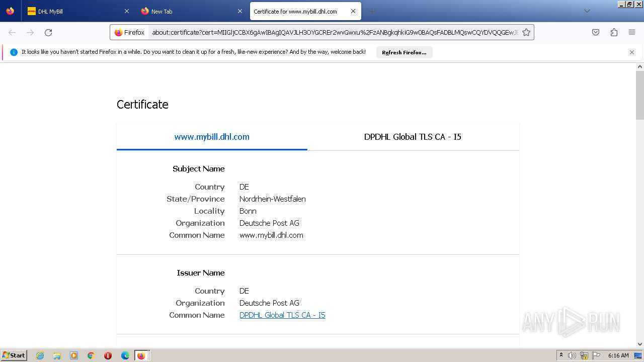Open Windows Media Player from taskbar
Screen dimensions: 644x362
click(74, 355)
